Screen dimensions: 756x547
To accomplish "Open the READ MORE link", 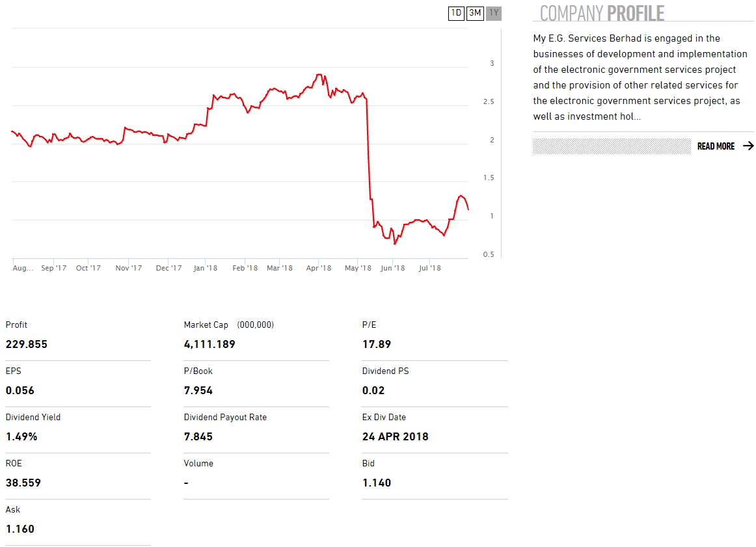I will 716,146.
